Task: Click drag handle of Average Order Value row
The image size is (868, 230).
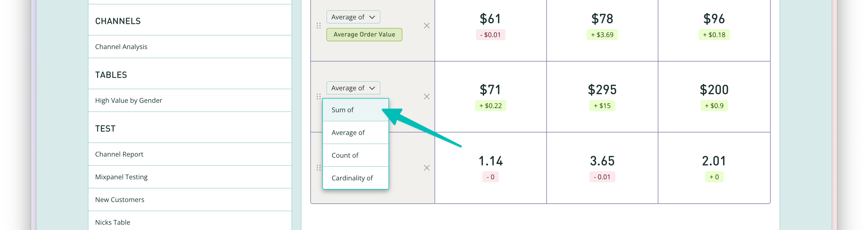Action: [x=318, y=25]
